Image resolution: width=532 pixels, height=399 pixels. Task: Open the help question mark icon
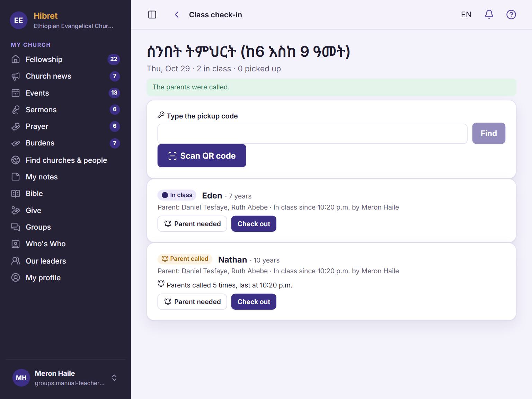511,15
